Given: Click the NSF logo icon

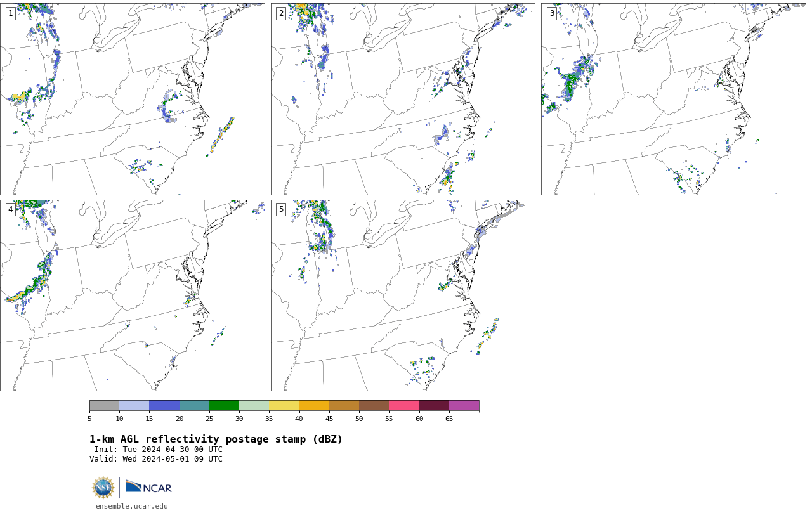Looking at the screenshot, I should [103, 488].
